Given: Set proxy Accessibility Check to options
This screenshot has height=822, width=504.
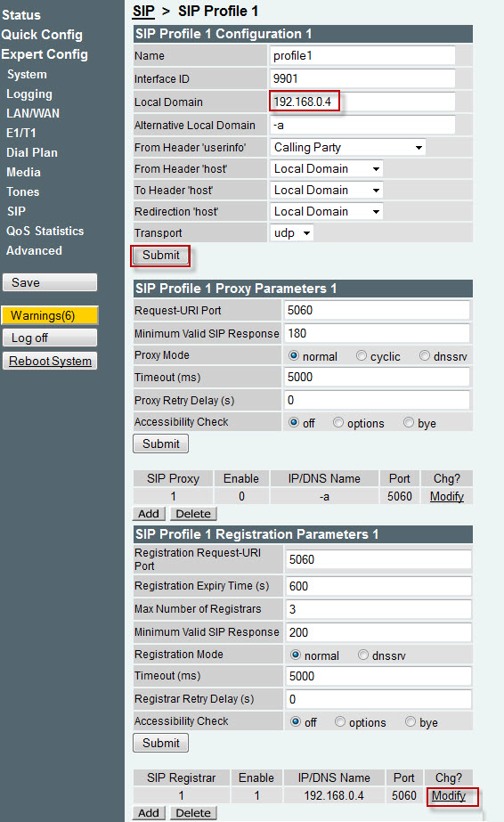Looking at the screenshot, I should click(x=338, y=422).
